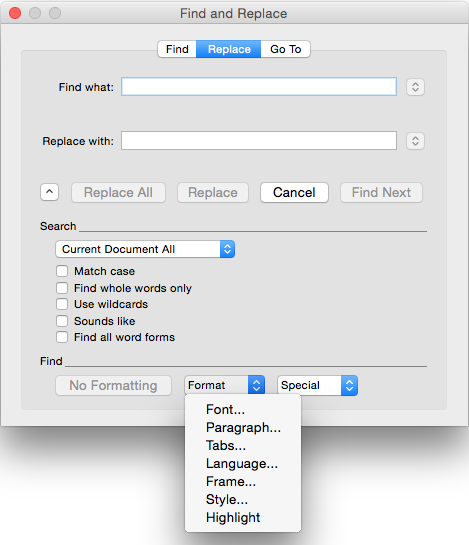Open the Replace with history stepper
469x545 pixels.
[415, 141]
